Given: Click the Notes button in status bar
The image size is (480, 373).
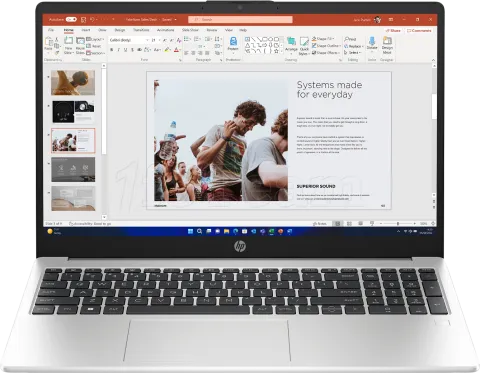Looking at the screenshot, I should tap(320, 224).
